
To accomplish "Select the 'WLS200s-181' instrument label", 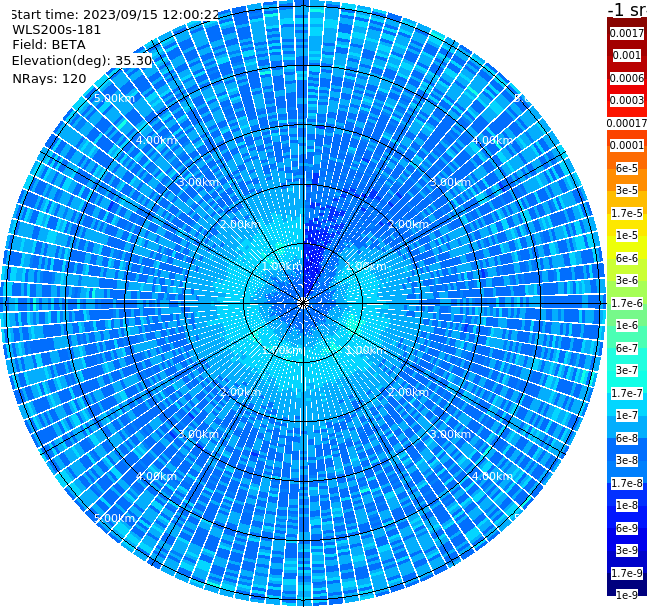I will point(57,30).
